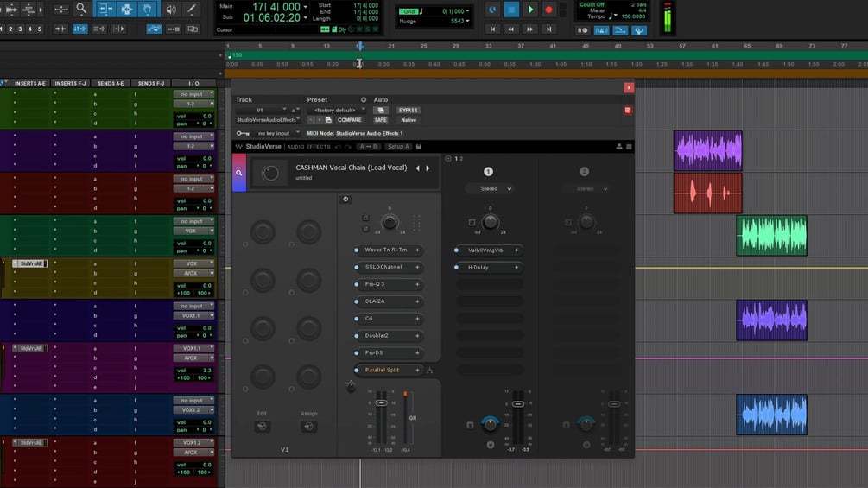Open the StudioVerse user account icon
The image size is (868, 488).
point(619,147)
